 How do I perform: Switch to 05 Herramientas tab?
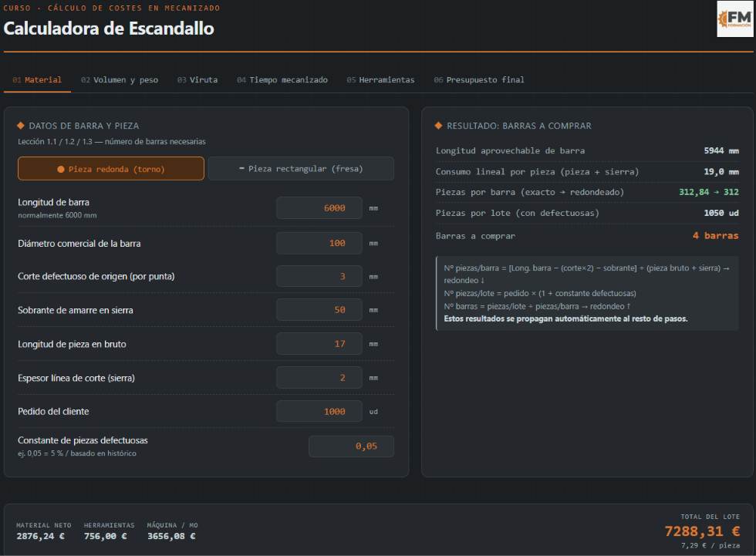pos(380,80)
